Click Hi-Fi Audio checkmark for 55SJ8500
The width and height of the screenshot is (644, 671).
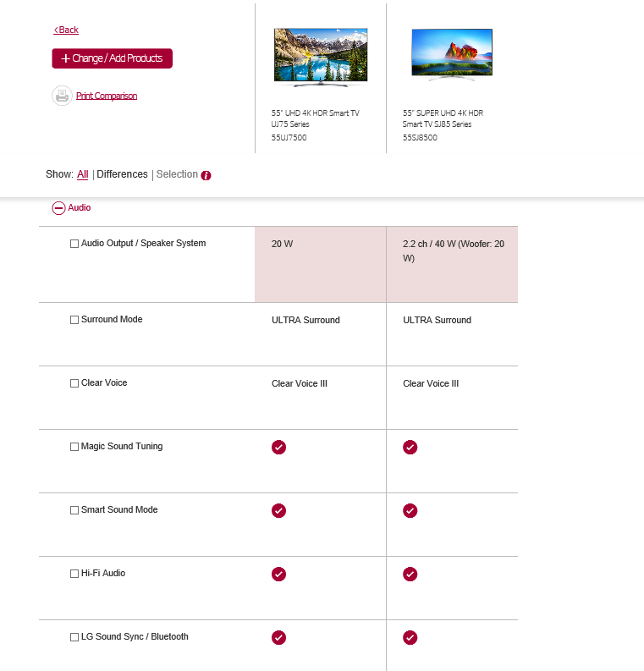pos(410,574)
